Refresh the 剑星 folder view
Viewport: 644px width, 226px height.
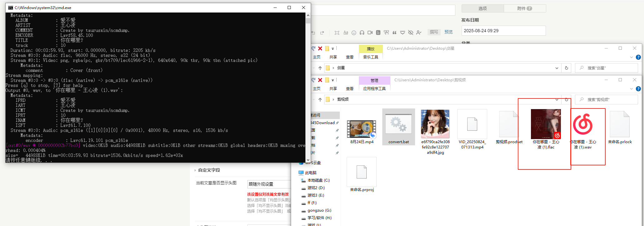(x=566, y=68)
